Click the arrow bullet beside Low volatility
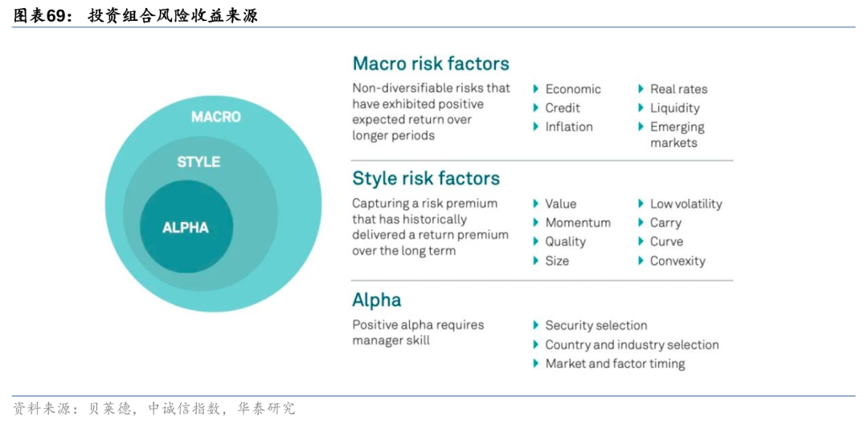 point(641,204)
